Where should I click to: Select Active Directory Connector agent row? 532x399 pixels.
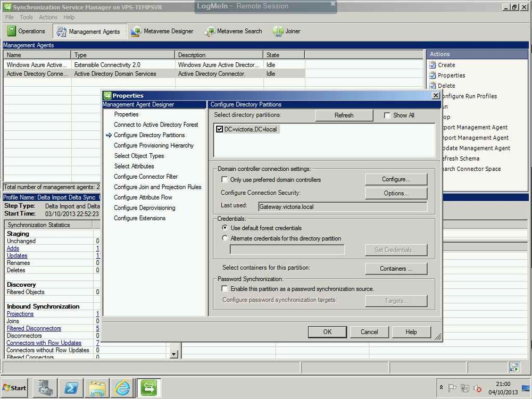pos(154,73)
